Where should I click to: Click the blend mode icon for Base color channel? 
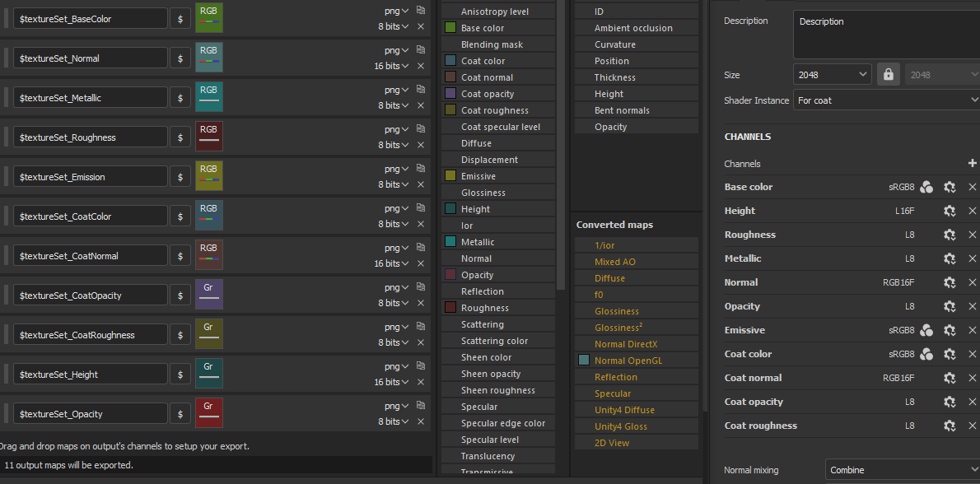point(926,187)
